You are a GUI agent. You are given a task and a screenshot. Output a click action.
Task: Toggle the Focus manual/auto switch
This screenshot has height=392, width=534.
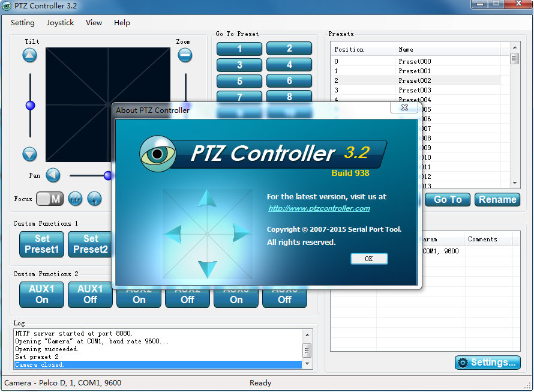(50, 199)
